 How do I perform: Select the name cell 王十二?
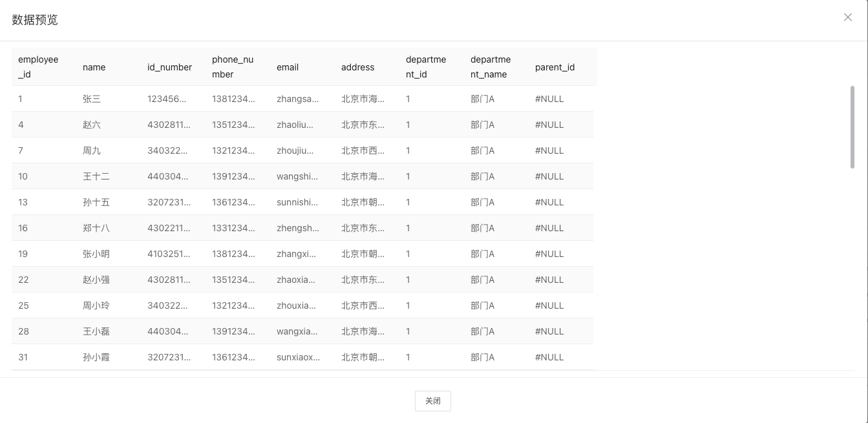(96, 176)
